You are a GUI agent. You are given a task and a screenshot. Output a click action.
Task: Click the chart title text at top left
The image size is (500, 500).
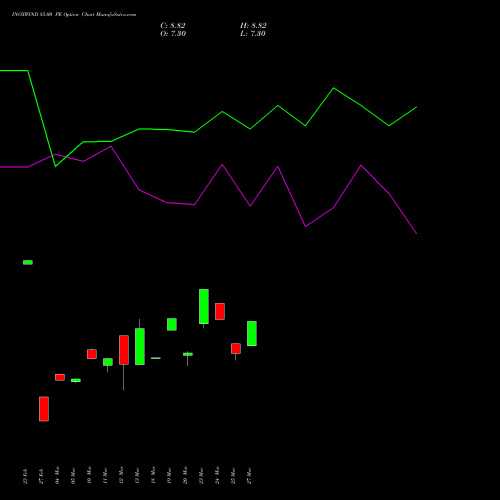74,15
